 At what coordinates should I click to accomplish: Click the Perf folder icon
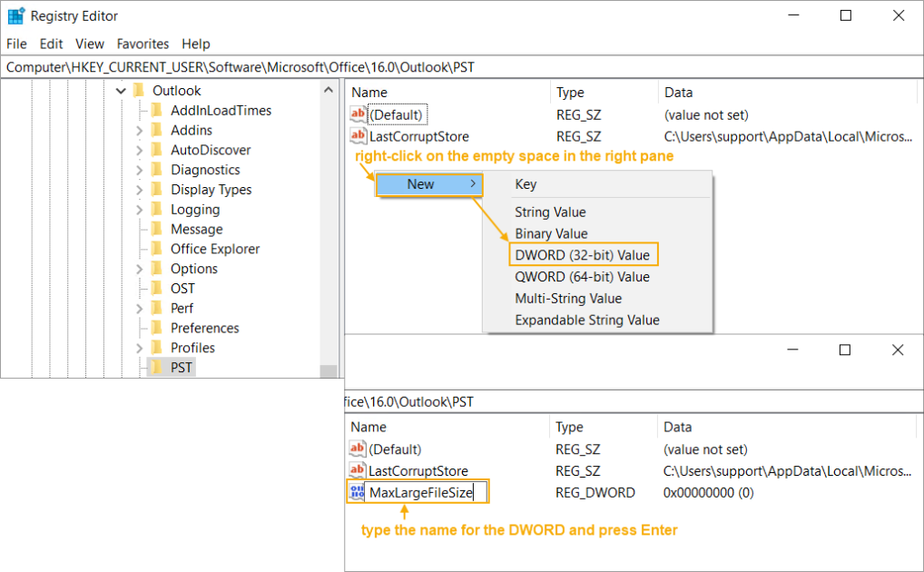[157, 308]
